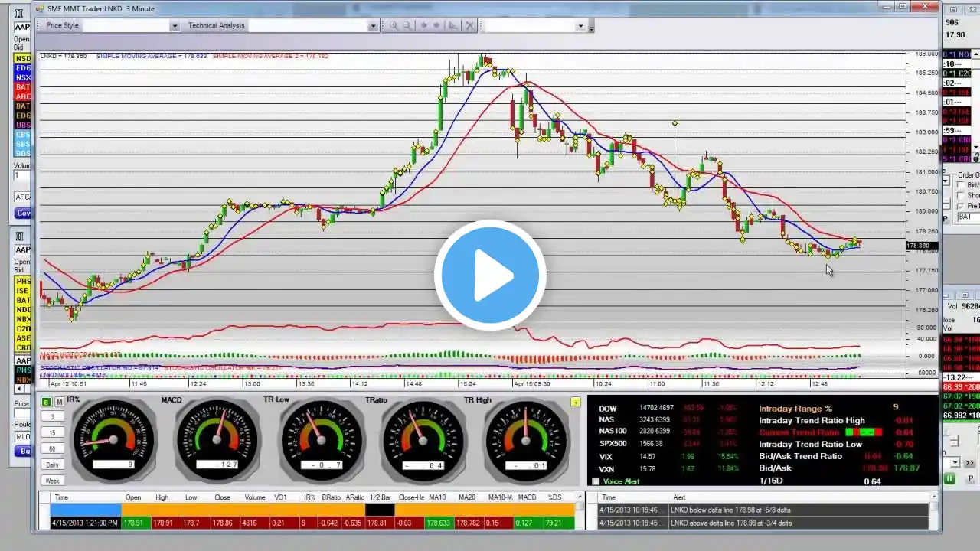Image resolution: width=980 pixels, height=551 pixels.
Task: Select the 15 minute interval button
Action: [x=52, y=432]
